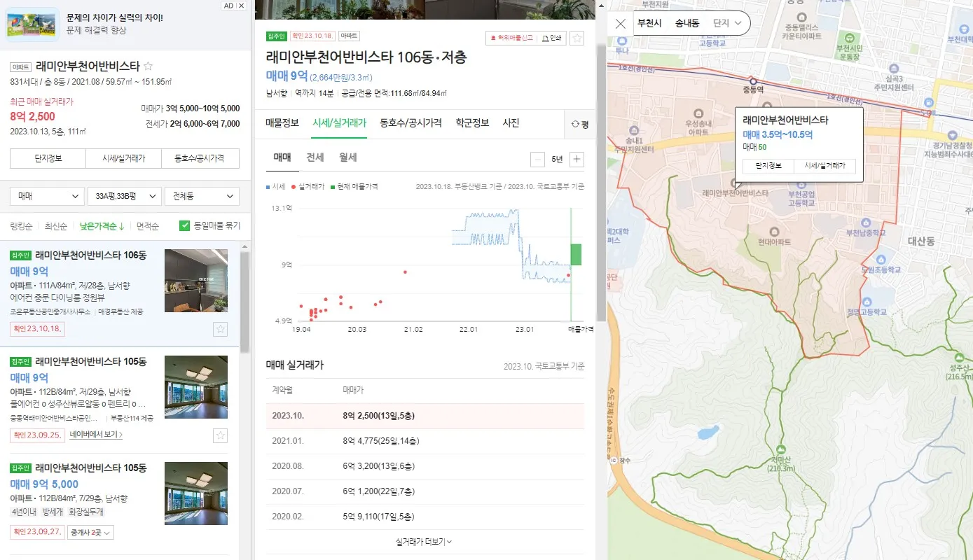Image resolution: width=973 pixels, height=560 pixels.
Task: Bookmark the 106동 매매 9억 listing card
Action: click(220, 329)
